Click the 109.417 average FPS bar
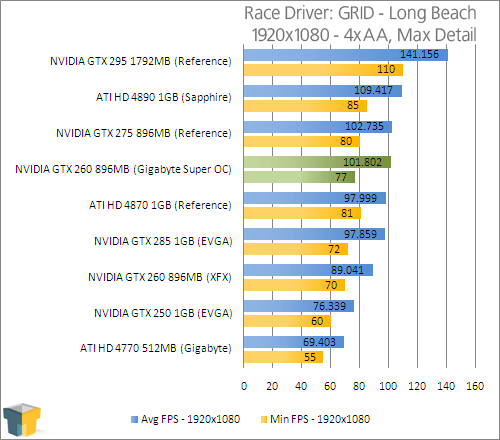500x440 pixels. (x=323, y=91)
